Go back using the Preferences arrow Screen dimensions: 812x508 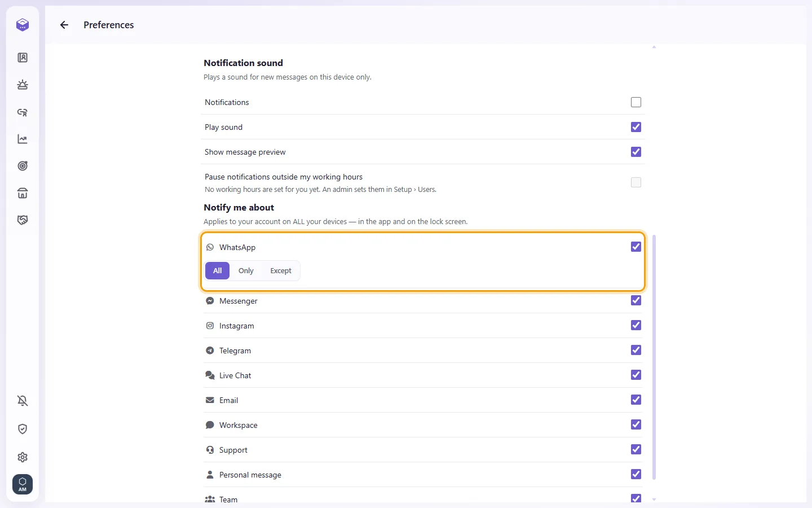pyautogui.click(x=64, y=25)
